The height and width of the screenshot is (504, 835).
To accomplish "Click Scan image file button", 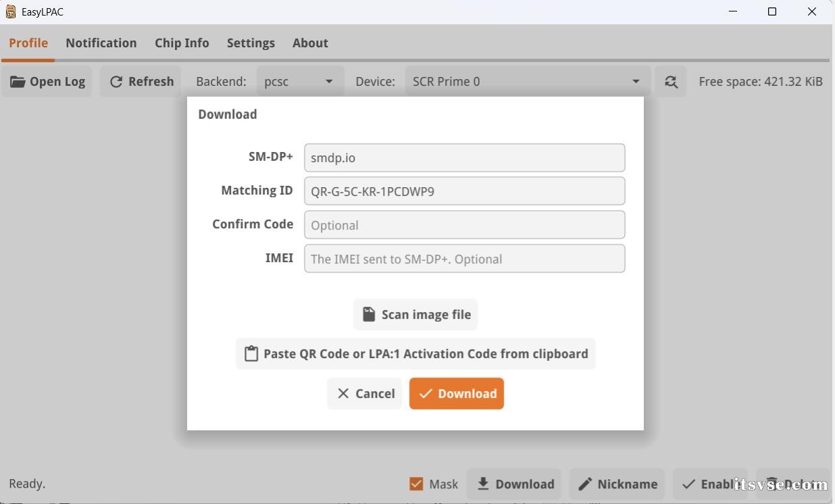I will [x=415, y=315].
